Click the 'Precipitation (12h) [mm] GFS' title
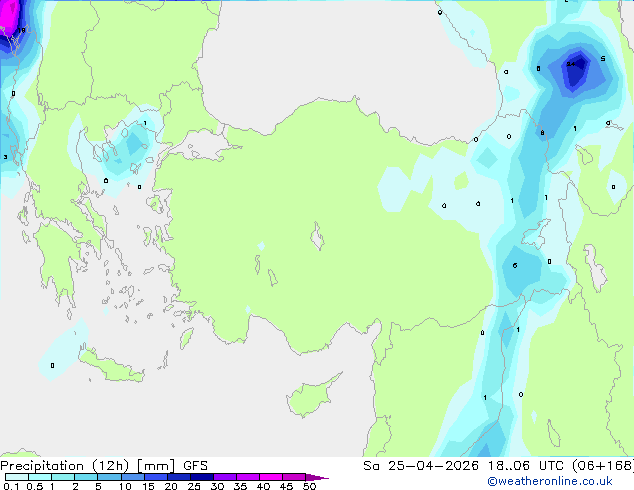This screenshot has height=490, width=634. [104, 466]
